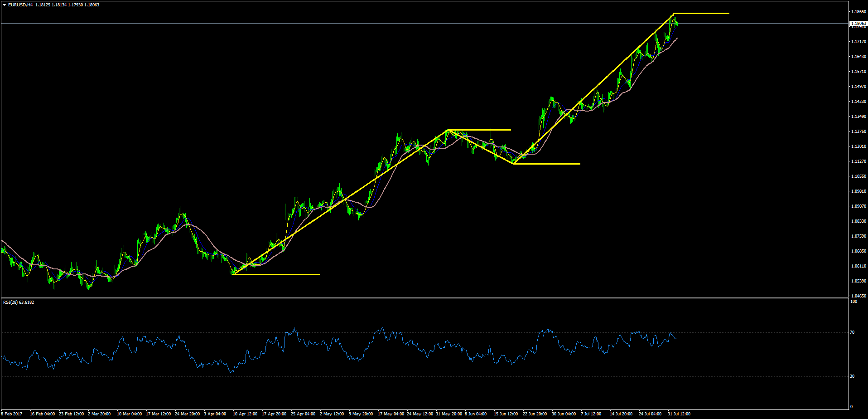This screenshot has height=419, width=868.
Task: Click the 9 May 20:00 date label
Action: click(361, 414)
